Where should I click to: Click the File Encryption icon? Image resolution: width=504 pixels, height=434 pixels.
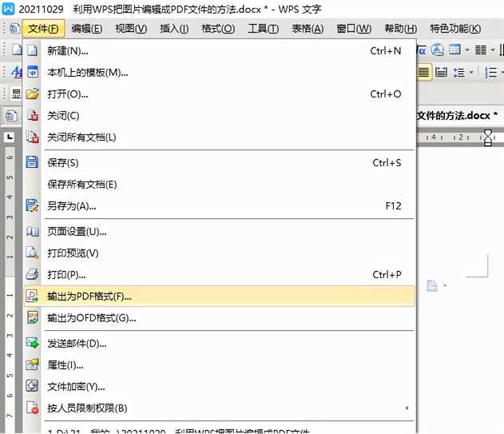33,387
